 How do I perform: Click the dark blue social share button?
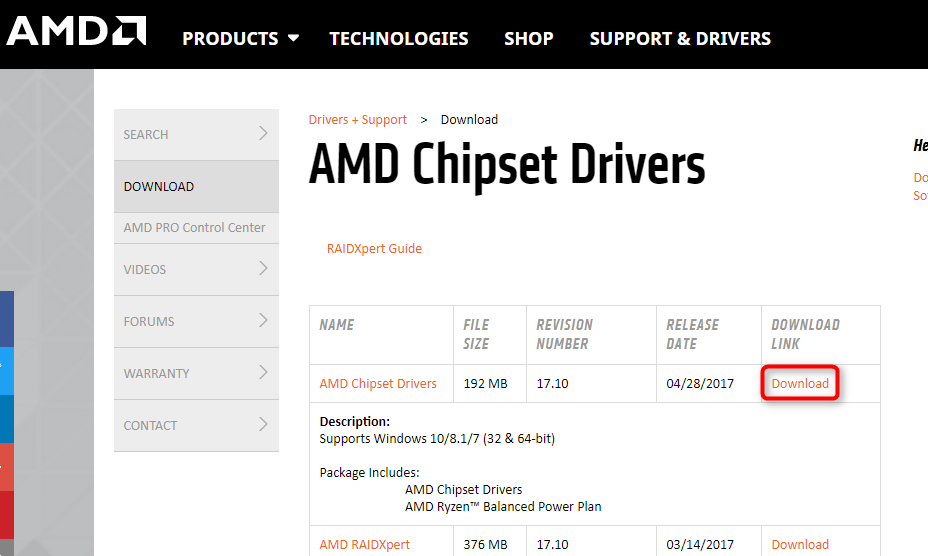(x=7, y=319)
